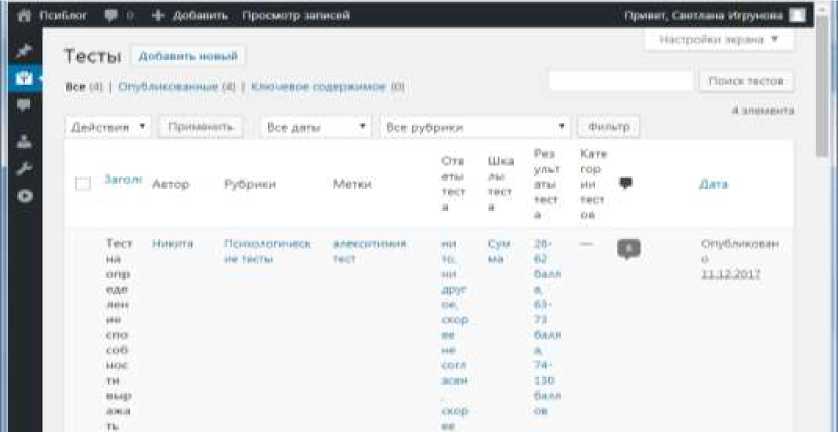
Task: Click the site home icon in admin bar
Action: (24, 16)
